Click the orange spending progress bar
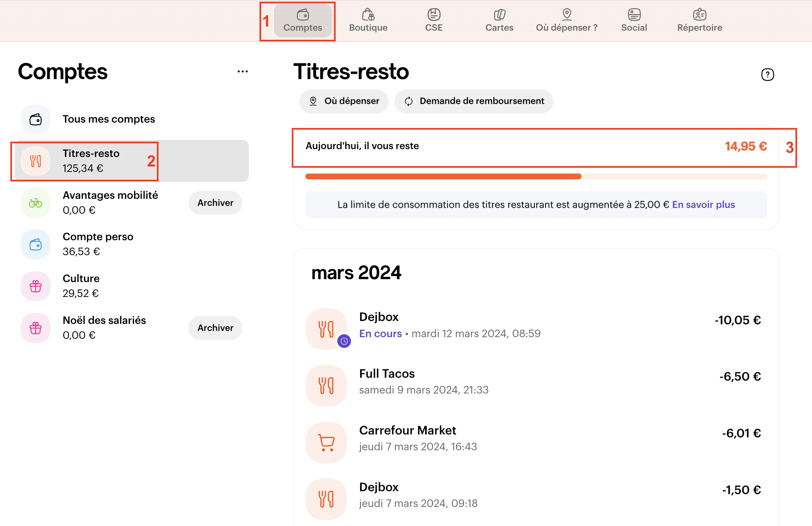 click(443, 176)
